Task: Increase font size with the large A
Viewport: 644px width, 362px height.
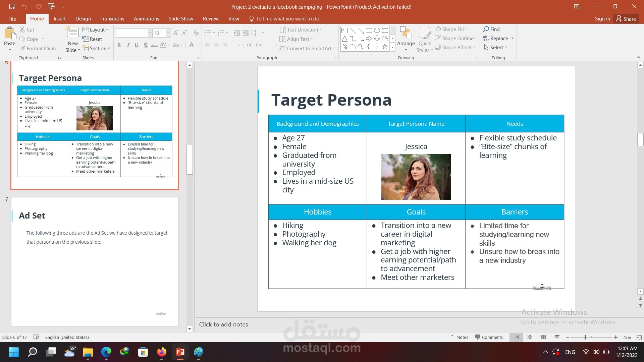Action: pyautogui.click(x=176, y=33)
